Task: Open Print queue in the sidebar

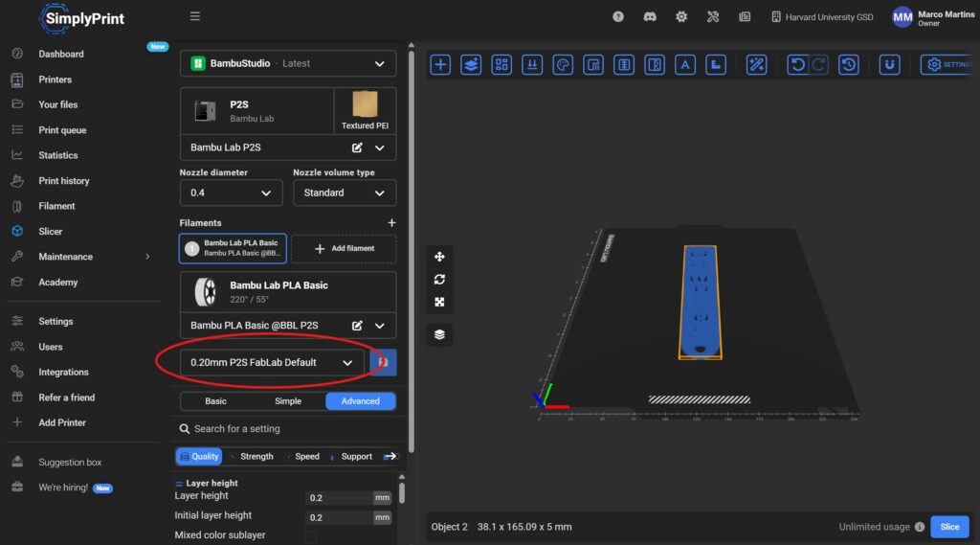Action: 62,130
